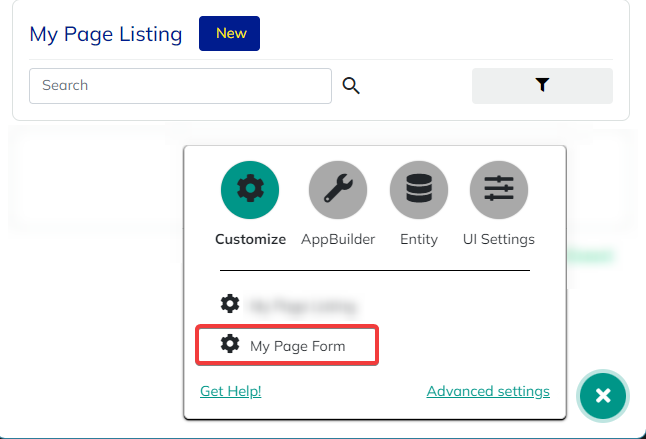Screen dimensions: 646x439
Task: Close the popup with the round X button
Action: click(x=603, y=396)
